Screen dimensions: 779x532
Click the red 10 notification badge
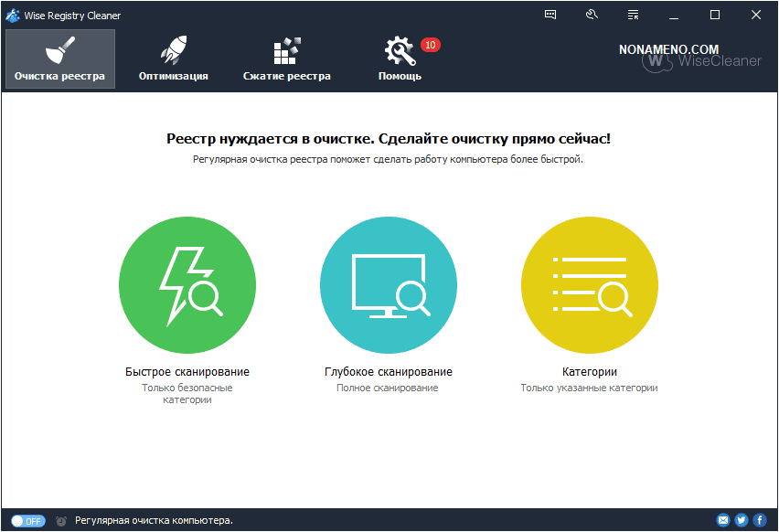431,45
